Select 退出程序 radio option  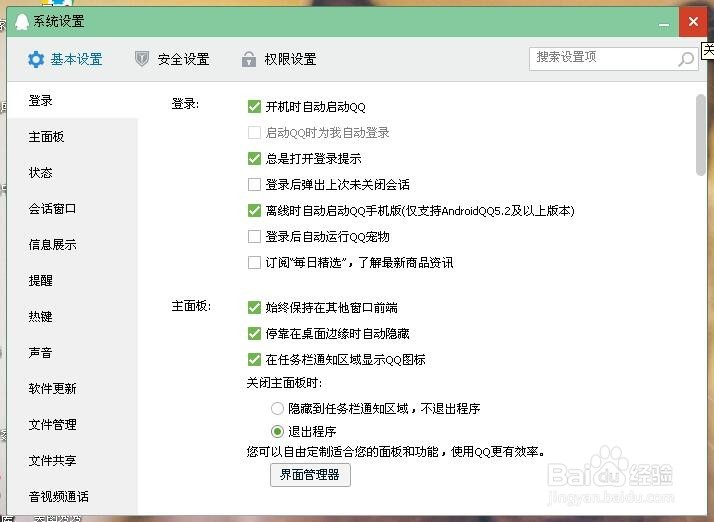point(277,431)
